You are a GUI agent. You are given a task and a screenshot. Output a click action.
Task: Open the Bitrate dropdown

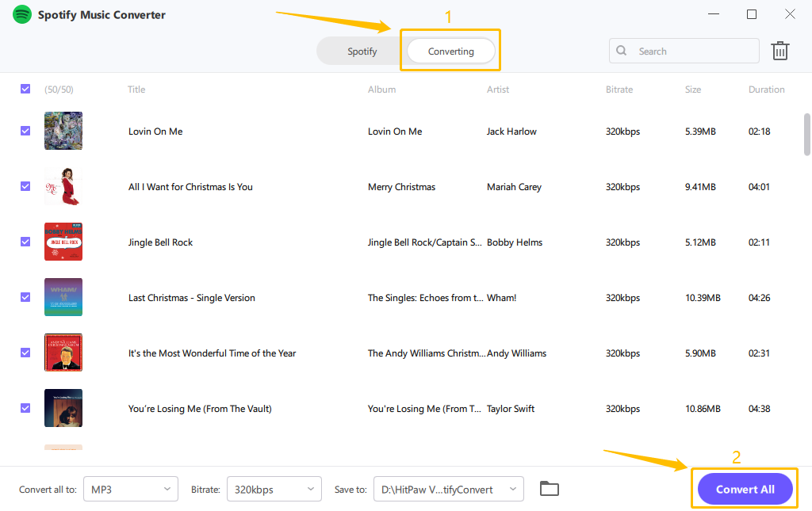(274, 489)
